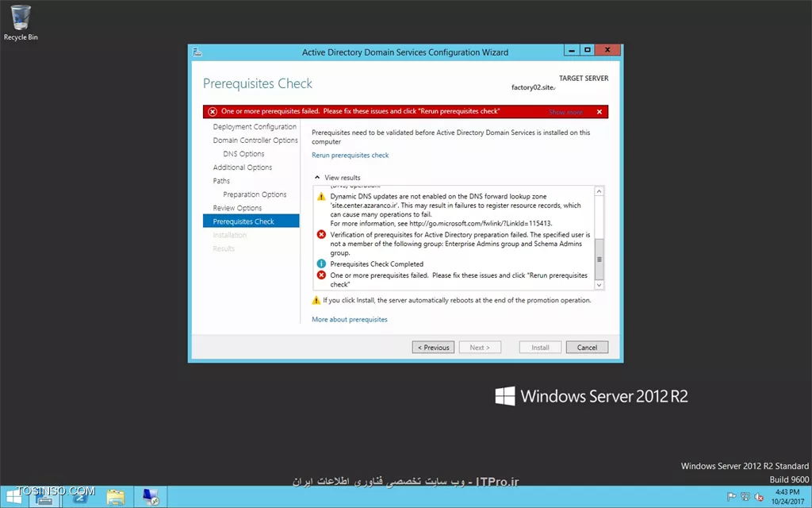The height and width of the screenshot is (508, 812).
Task: Open the Review Options step
Action: tap(237, 207)
